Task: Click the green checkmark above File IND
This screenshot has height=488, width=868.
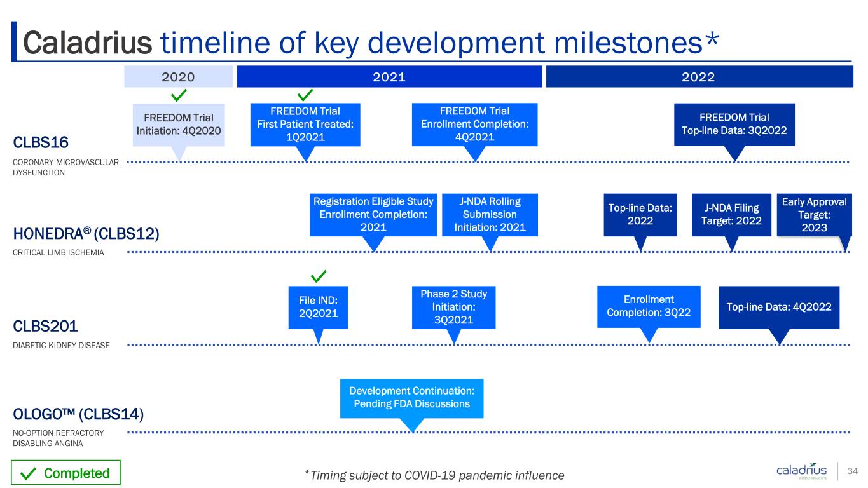Action: (319, 276)
